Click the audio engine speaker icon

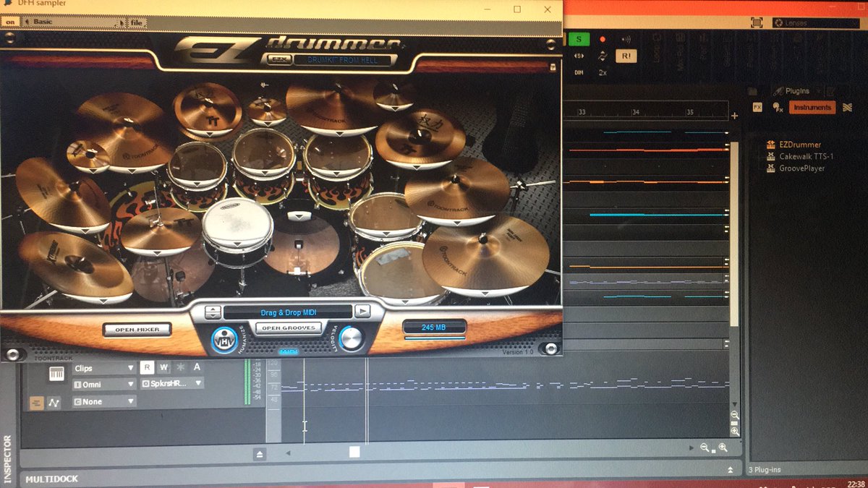[626, 39]
